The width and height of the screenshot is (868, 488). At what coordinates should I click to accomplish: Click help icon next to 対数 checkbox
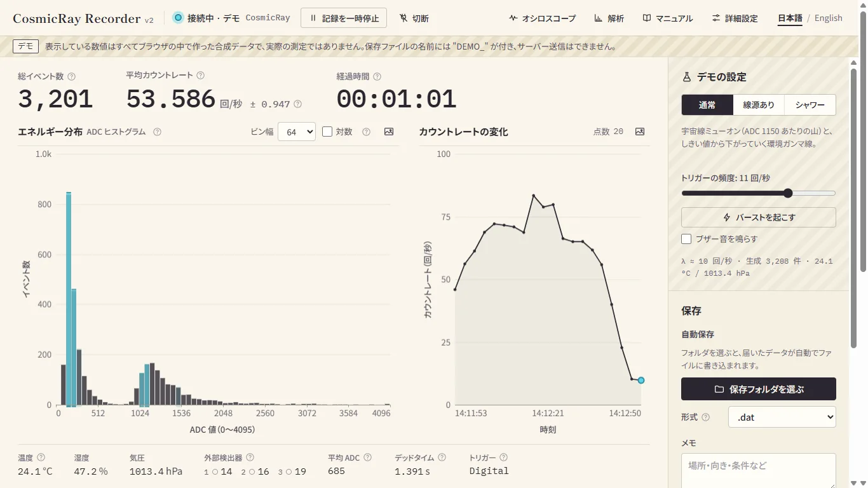tap(366, 132)
